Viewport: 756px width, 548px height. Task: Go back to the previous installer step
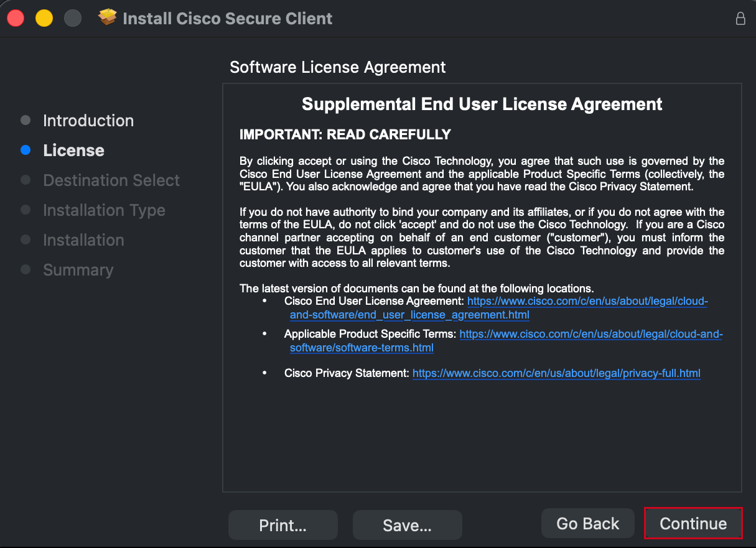587,524
